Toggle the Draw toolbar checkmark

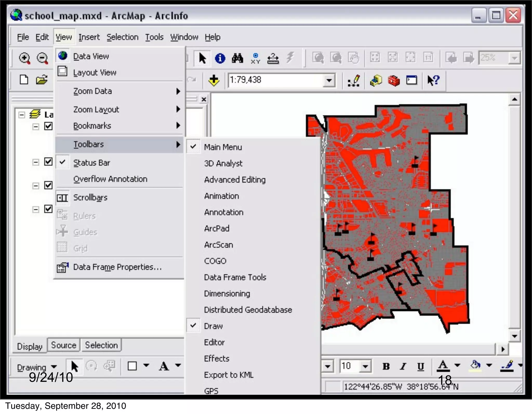pyautogui.click(x=213, y=326)
